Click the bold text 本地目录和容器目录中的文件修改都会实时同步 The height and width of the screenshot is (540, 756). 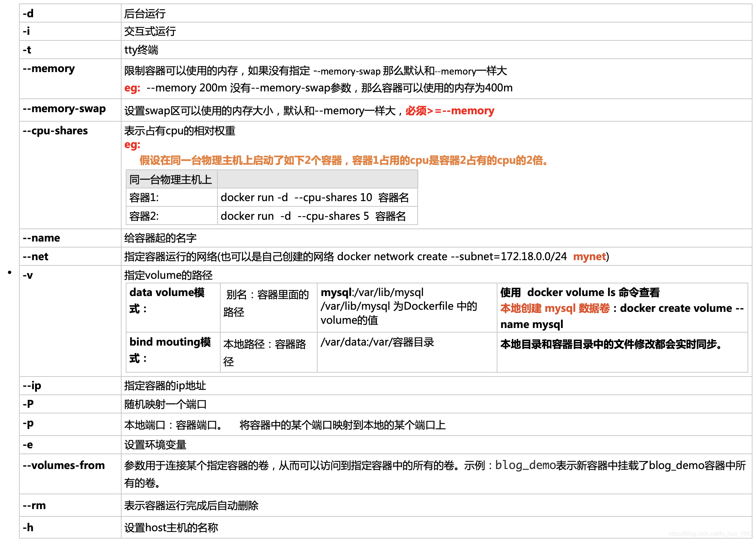(611, 344)
